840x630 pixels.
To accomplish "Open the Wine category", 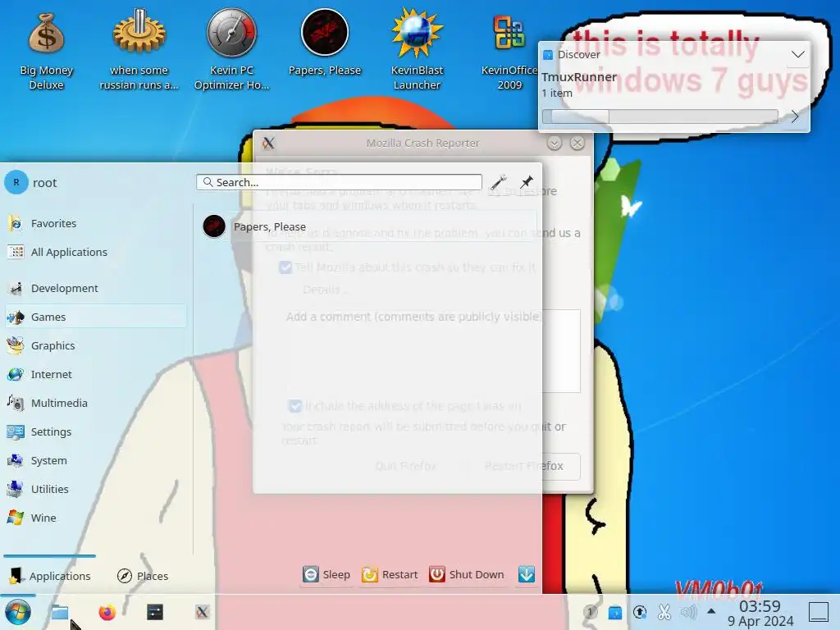I will 97,518.
